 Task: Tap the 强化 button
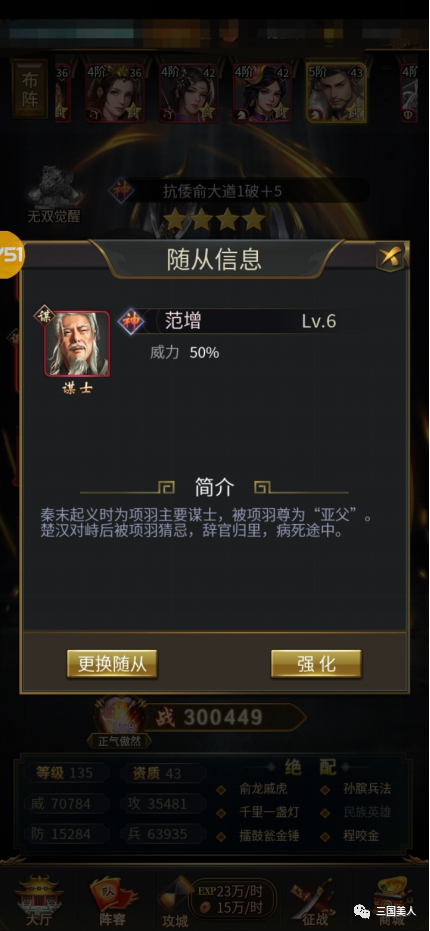click(x=316, y=664)
